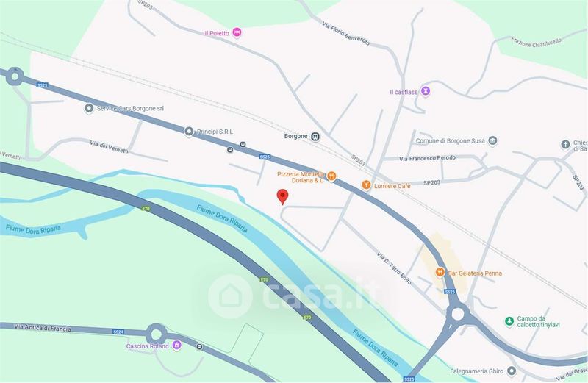Click the bus stop icon near Cascina Roland
Screen dimensions: 588x383
pyautogui.click(x=199, y=347)
